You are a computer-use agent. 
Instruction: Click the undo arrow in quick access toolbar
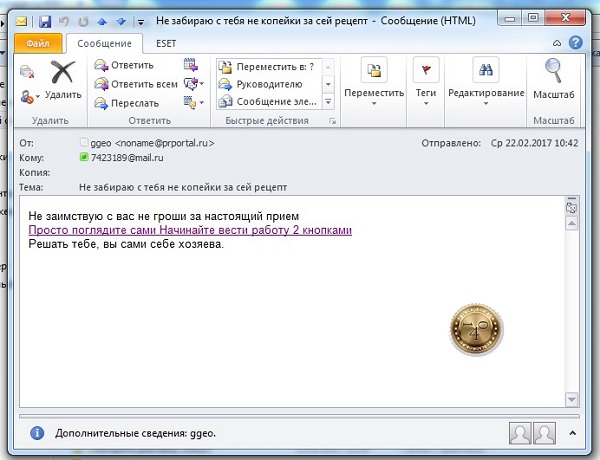coord(64,21)
